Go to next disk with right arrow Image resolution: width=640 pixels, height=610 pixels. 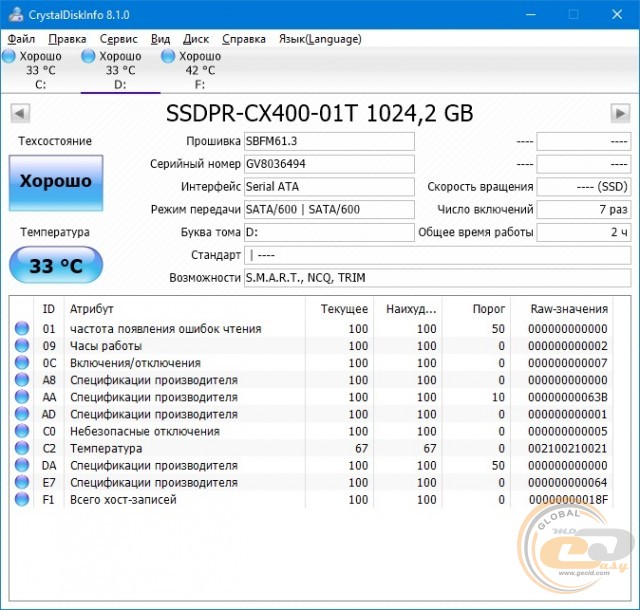620,113
